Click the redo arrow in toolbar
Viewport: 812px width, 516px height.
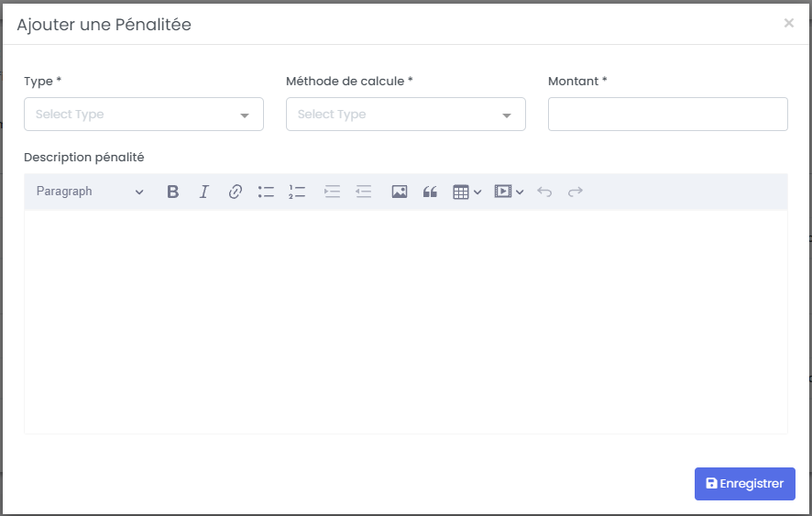576,192
